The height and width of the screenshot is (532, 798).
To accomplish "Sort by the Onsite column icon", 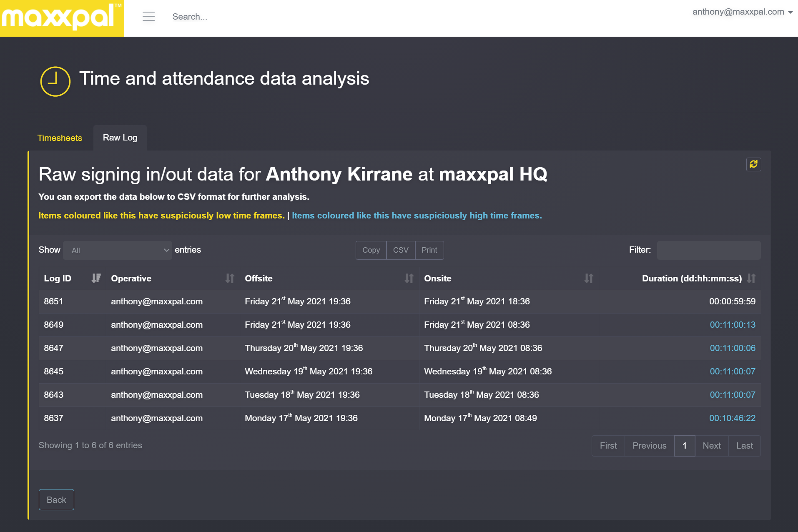I will pos(589,278).
